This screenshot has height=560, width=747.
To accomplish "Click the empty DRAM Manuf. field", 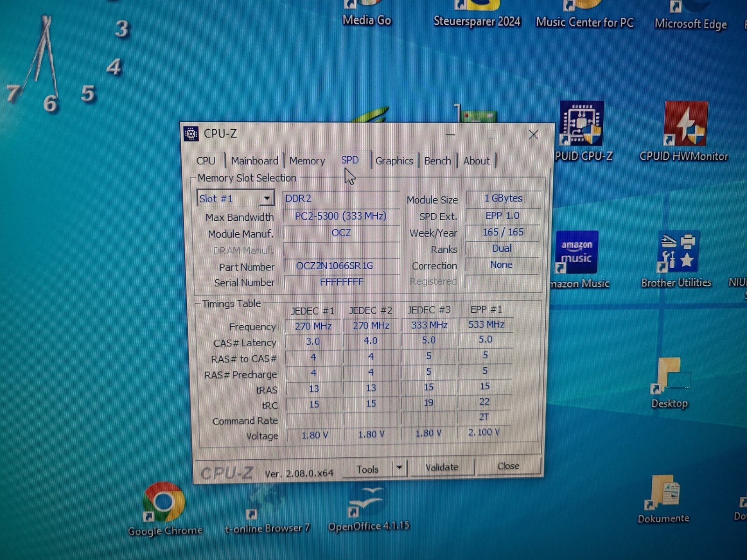I will click(x=341, y=249).
